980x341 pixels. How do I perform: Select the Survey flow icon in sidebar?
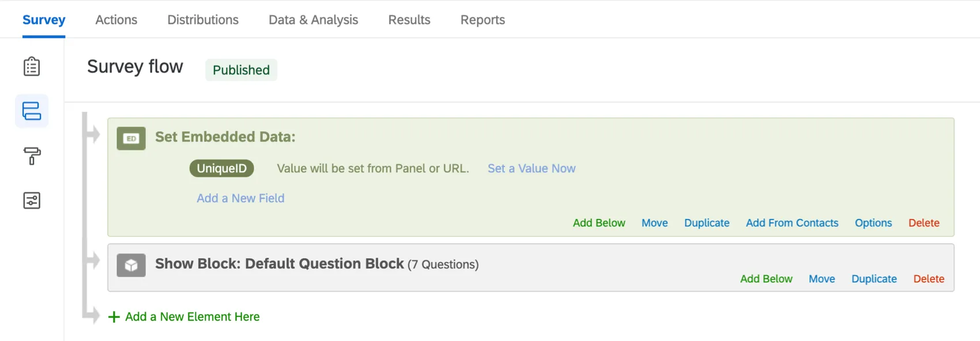(32, 111)
